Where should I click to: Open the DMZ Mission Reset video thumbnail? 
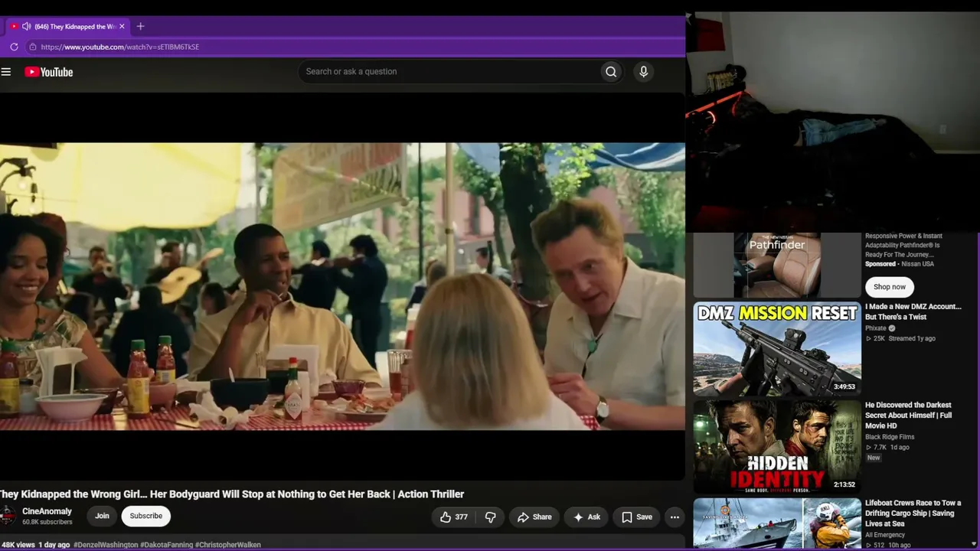click(x=777, y=349)
